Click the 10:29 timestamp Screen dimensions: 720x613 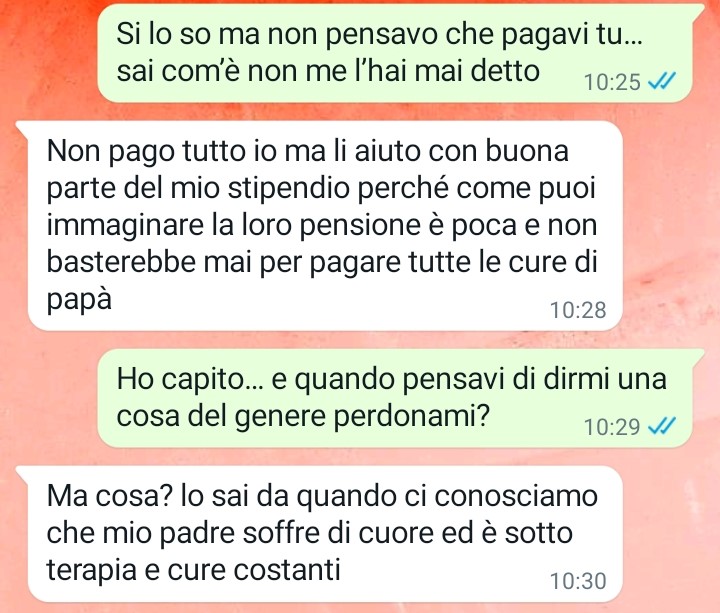tap(612, 427)
